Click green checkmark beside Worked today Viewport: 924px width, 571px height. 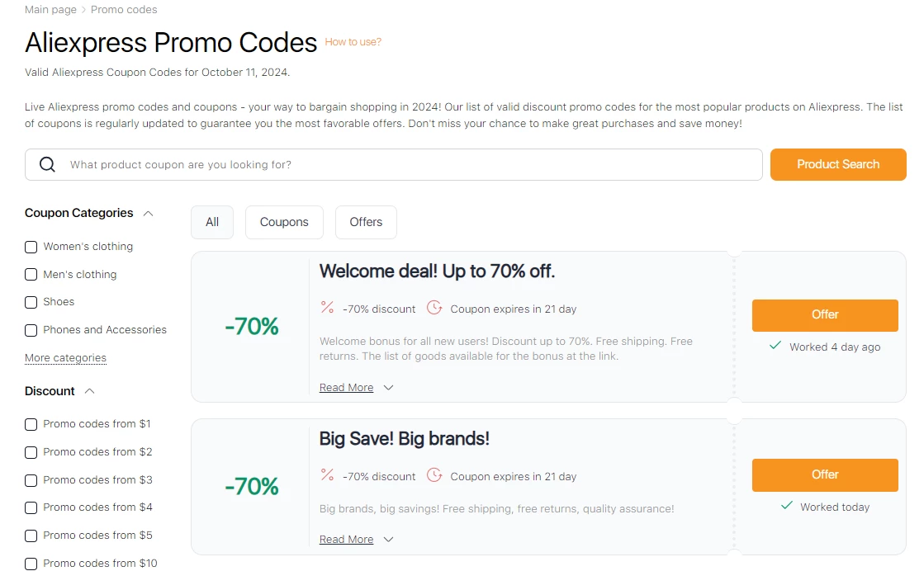tap(787, 506)
